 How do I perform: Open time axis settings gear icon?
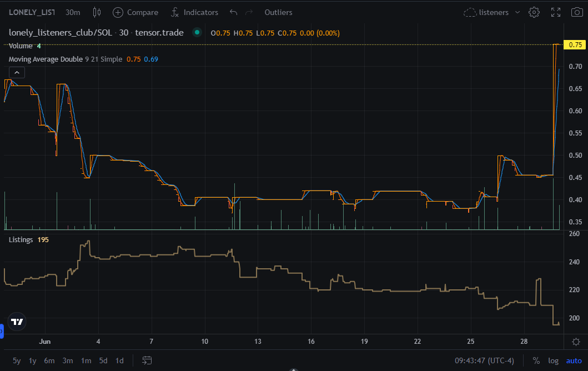[576, 342]
